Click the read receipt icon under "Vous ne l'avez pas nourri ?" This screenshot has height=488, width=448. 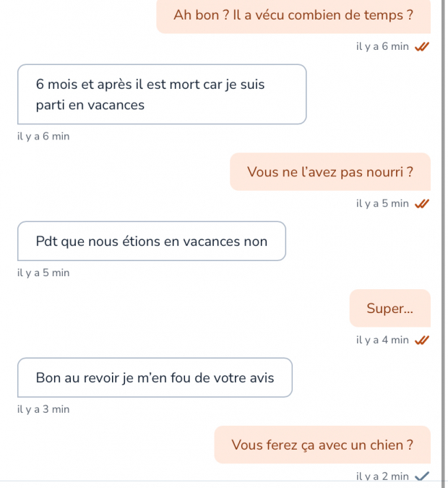click(x=422, y=204)
